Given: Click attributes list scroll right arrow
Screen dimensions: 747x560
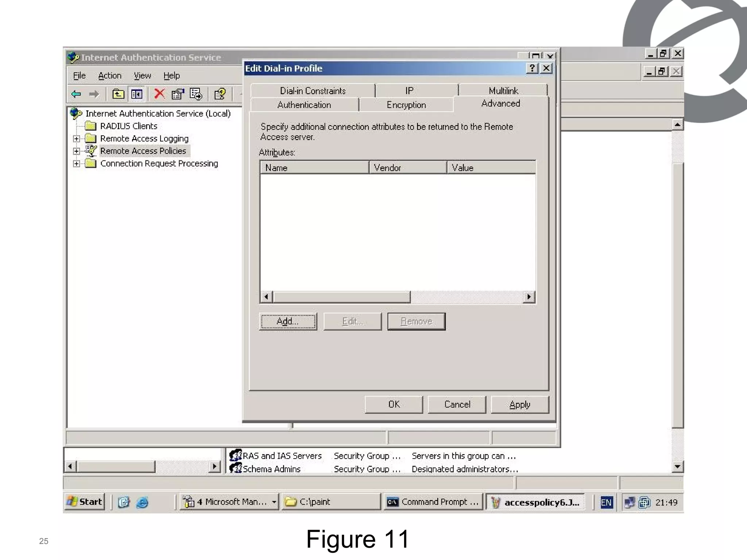Looking at the screenshot, I should [529, 297].
